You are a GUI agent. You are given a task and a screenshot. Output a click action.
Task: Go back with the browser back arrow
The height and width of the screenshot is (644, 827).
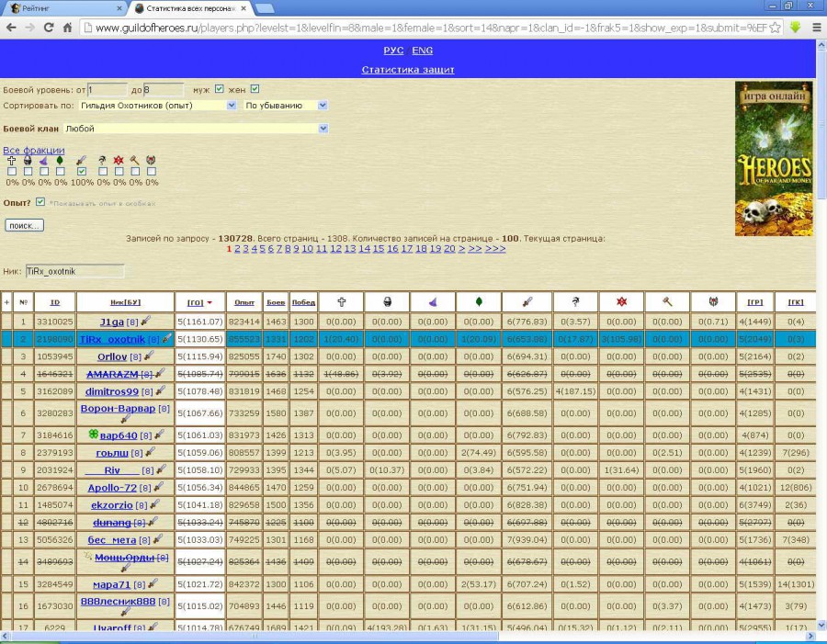click(12, 28)
